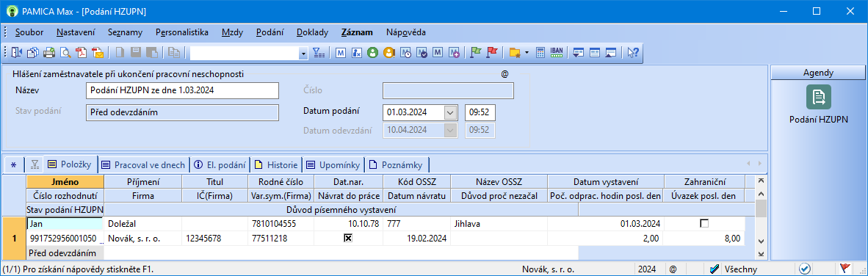Open the Datum podání calendar dropdown
The width and height of the screenshot is (868, 276).
[451, 113]
